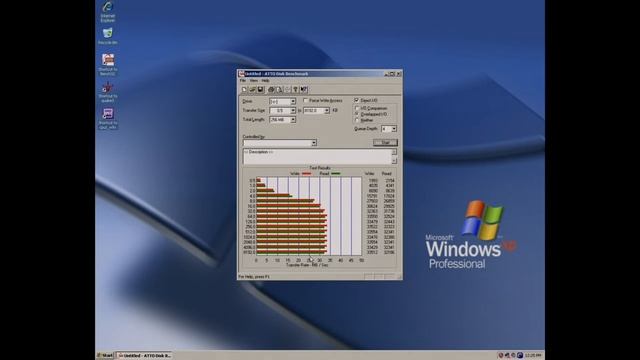Click the New document toolbar icon
The height and width of the screenshot is (360, 640).
(244, 89)
